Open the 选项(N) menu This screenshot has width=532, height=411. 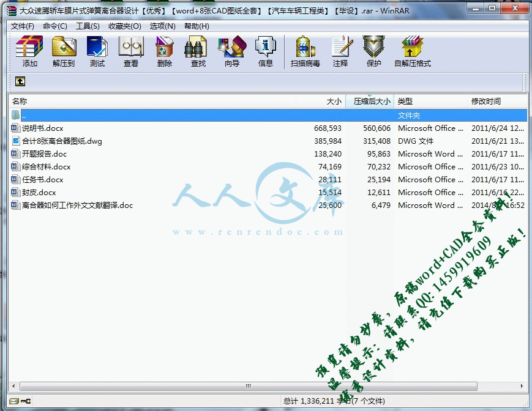tap(162, 26)
